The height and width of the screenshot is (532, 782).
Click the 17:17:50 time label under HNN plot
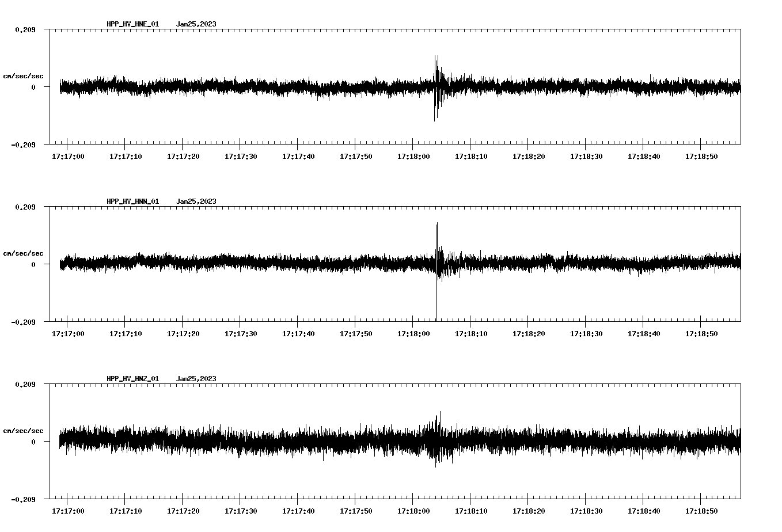(356, 333)
